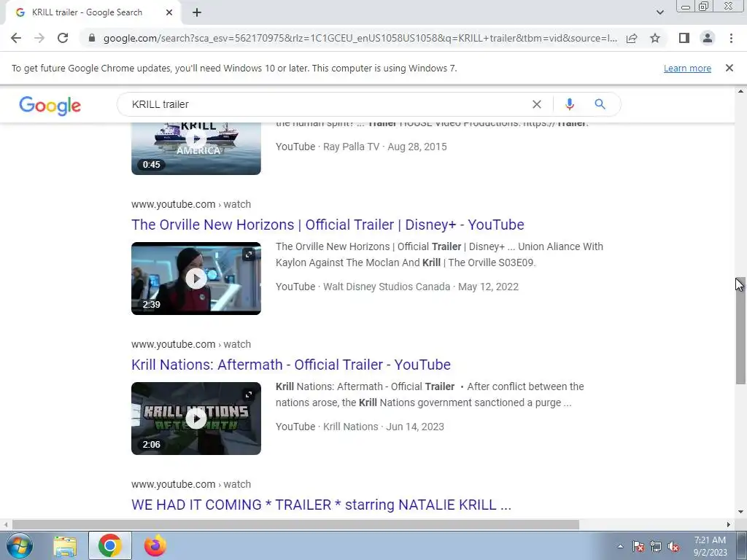This screenshot has height=560, width=747.
Task: Open the Chrome three-dot menu
Action: pos(731,38)
